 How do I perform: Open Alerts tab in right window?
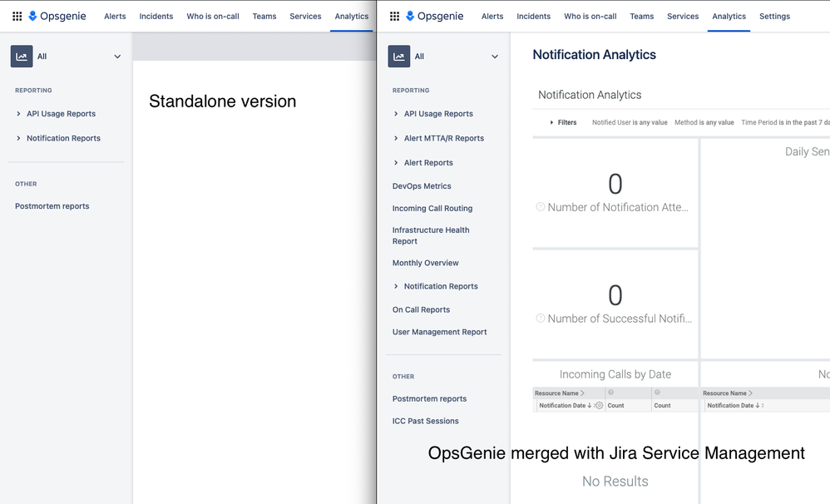pos(492,17)
